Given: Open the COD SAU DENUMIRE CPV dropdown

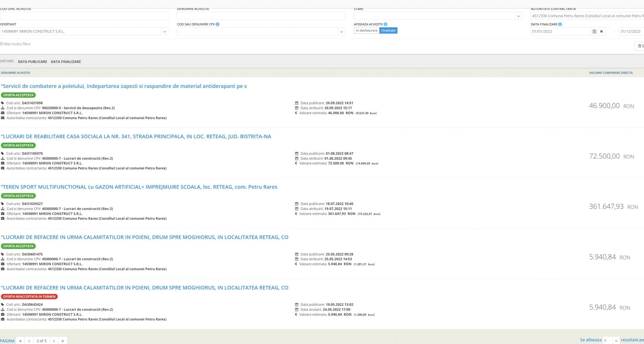Looking at the screenshot, I should (341, 32).
